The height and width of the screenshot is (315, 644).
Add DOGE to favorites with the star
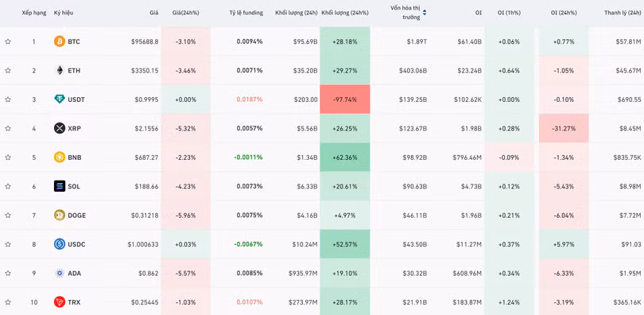[x=8, y=216]
